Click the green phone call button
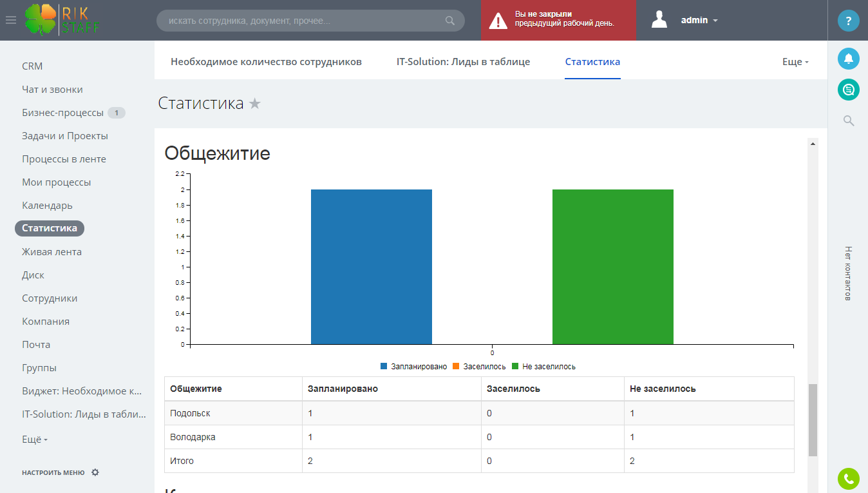Viewport: 868px width, 493px height. point(848,478)
